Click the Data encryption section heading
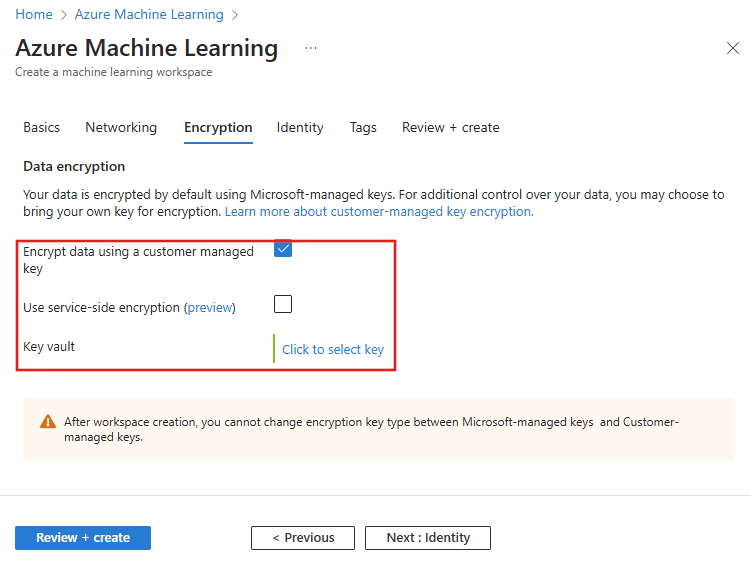 pyautogui.click(x=74, y=166)
